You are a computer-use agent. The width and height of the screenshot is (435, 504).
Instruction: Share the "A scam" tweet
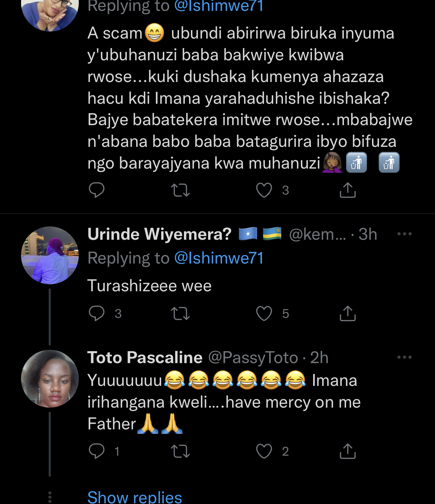tap(347, 190)
